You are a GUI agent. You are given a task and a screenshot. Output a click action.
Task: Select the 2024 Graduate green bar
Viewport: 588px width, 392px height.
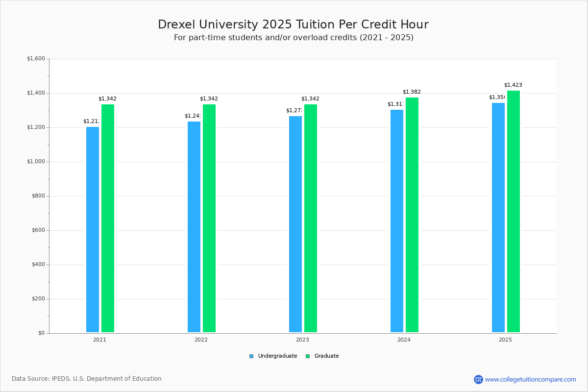(412, 215)
